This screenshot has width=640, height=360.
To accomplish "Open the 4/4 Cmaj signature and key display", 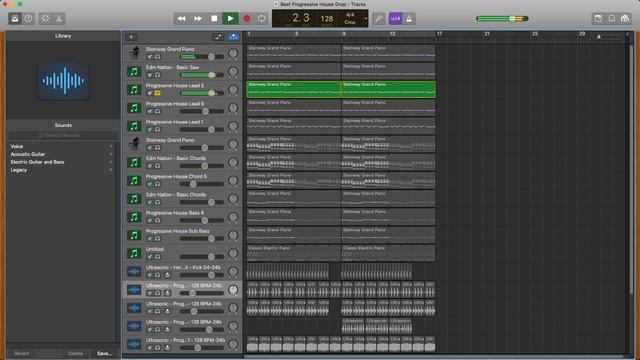I will tap(350, 19).
